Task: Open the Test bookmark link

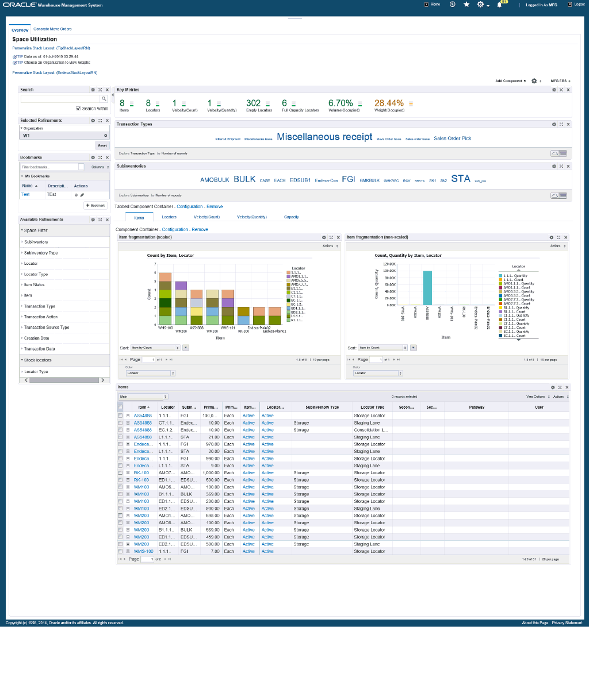Action: coord(25,195)
